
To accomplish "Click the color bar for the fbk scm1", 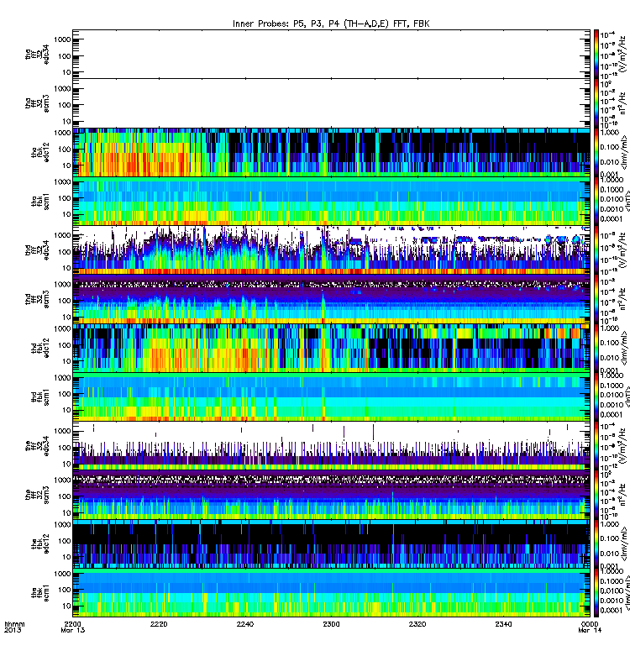I will 596,593.
